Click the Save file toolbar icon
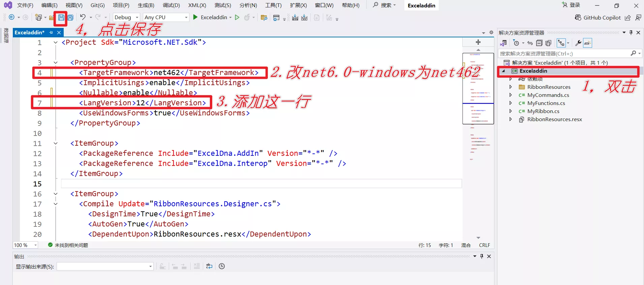 tap(61, 17)
